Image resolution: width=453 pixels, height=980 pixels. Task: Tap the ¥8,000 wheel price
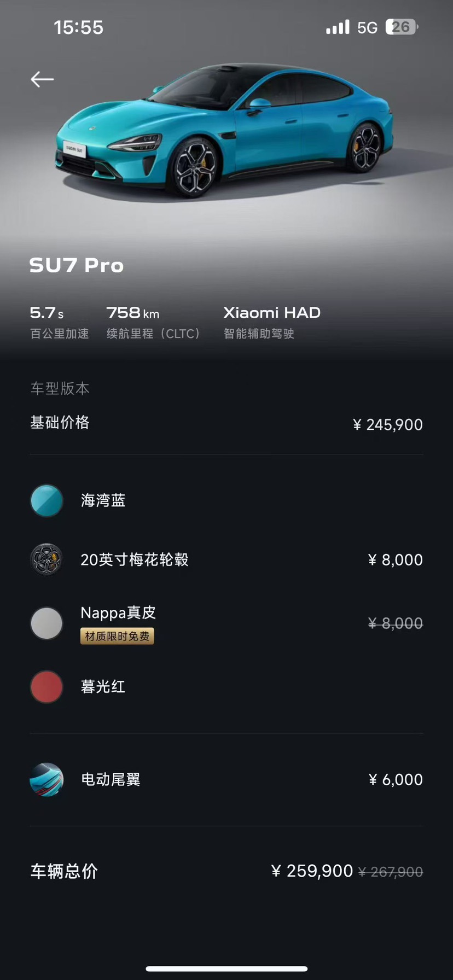coord(396,559)
